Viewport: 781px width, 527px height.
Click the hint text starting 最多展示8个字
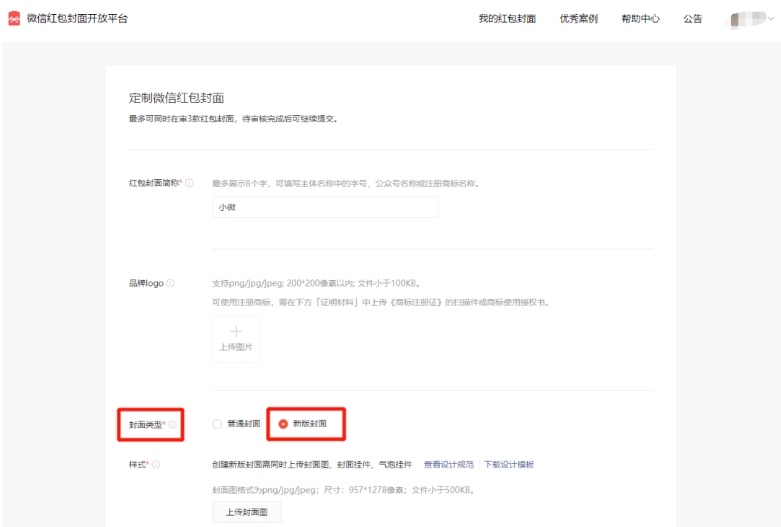pos(346,183)
